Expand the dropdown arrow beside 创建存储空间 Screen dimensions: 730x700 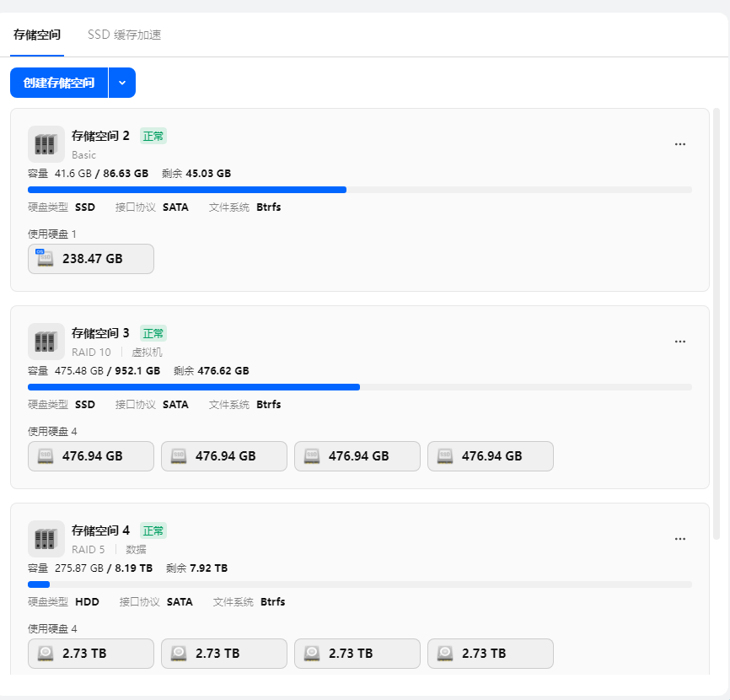[x=122, y=83]
